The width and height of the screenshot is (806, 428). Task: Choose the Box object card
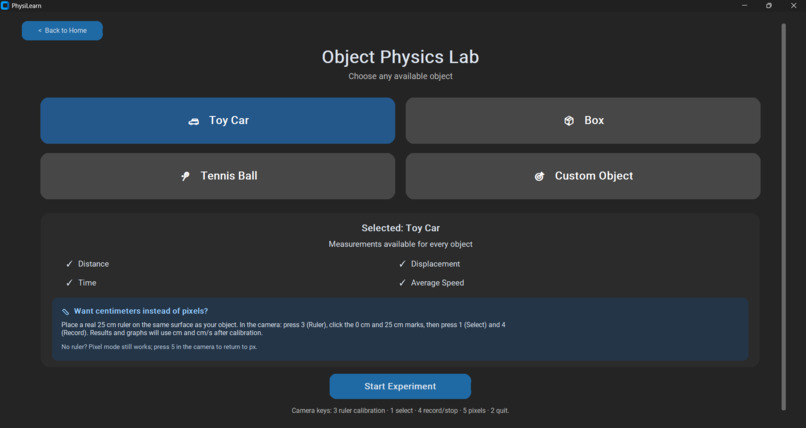coord(583,121)
